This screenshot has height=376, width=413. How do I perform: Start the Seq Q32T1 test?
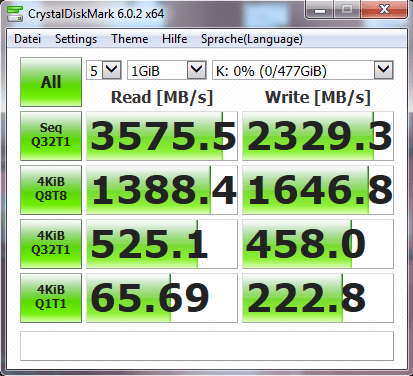pos(51,136)
